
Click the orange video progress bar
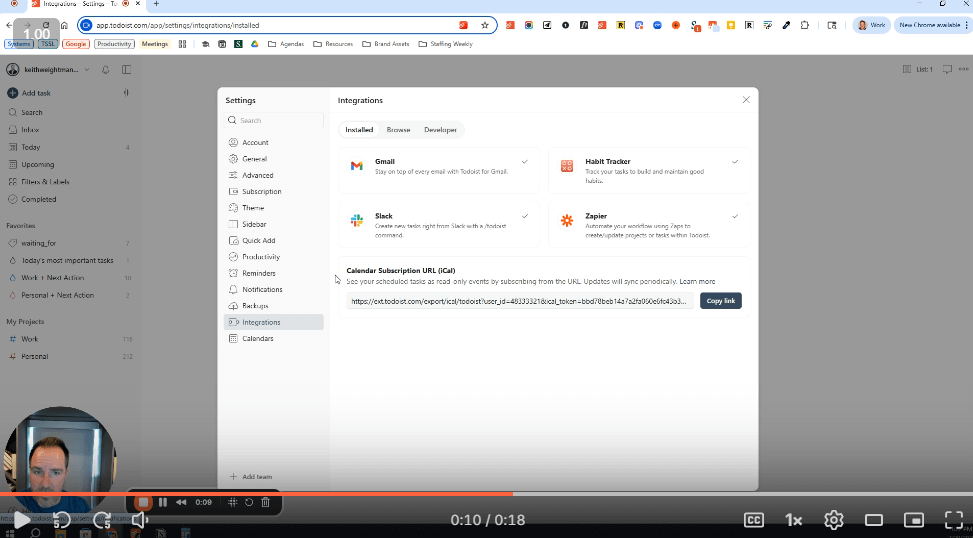point(256,494)
